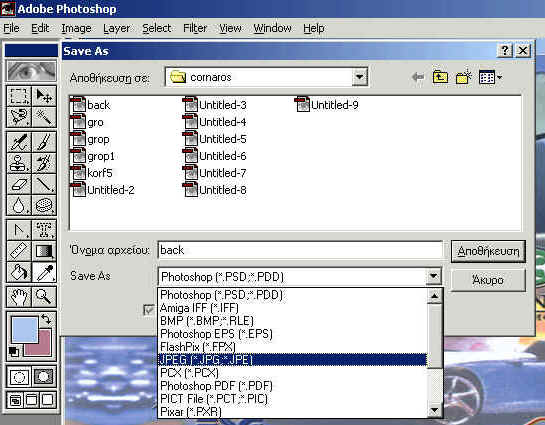Reset to default black and white colors
545x425 pixels.
pyautogui.click(x=14, y=352)
